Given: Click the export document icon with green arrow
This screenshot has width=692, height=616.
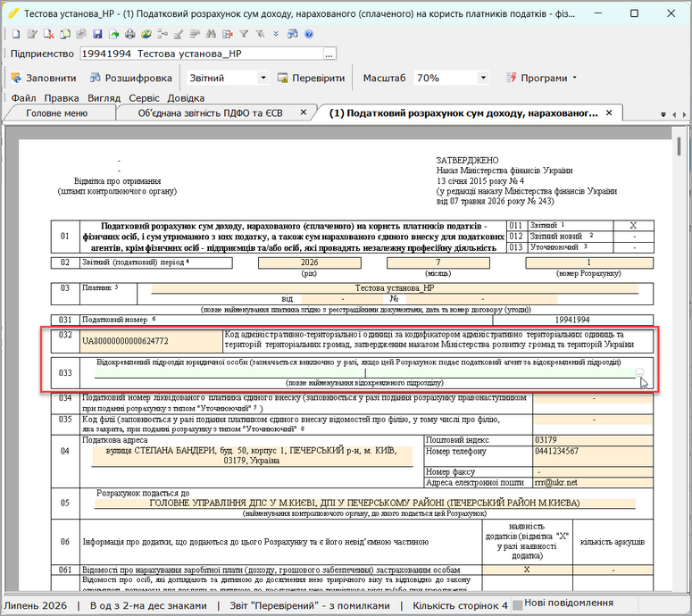Looking at the screenshot, I should coord(114,34).
